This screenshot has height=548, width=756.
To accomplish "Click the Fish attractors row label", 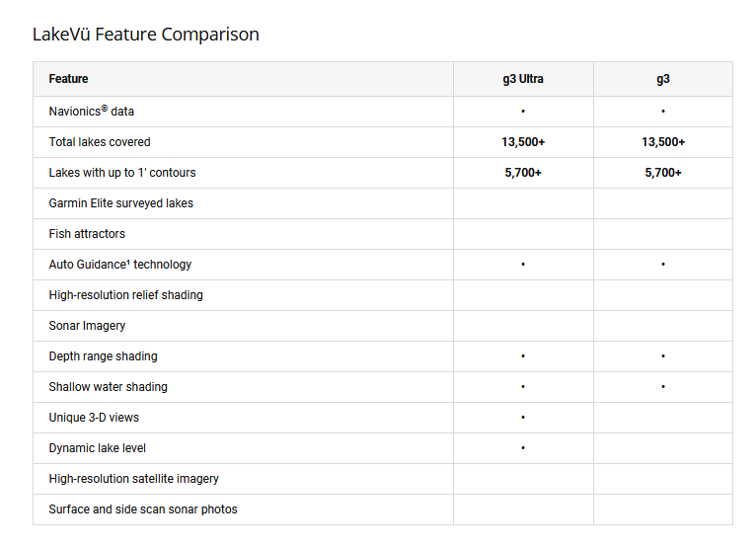I will 87,234.
